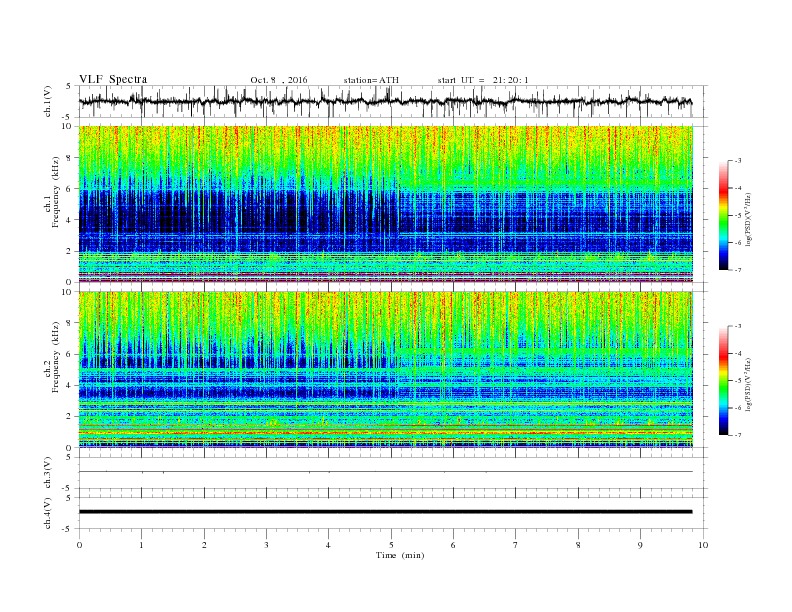Click the "Time (min)" x-axis title
This screenshot has height=612, width=792.
pyautogui.click(x=400, y=555)
